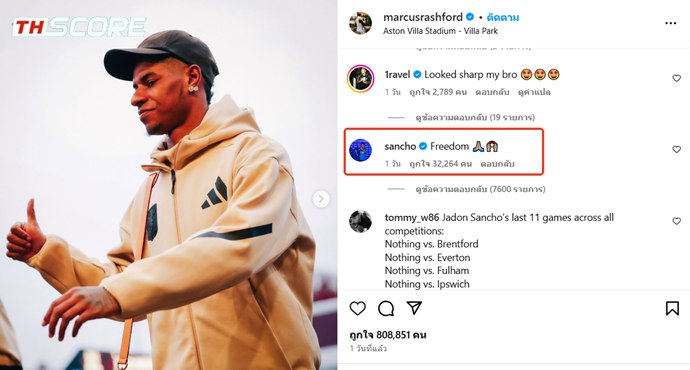The height and width of the screenshot is (370, 690).
Task: Like sancho's Freedom comment
Action: 676,150
